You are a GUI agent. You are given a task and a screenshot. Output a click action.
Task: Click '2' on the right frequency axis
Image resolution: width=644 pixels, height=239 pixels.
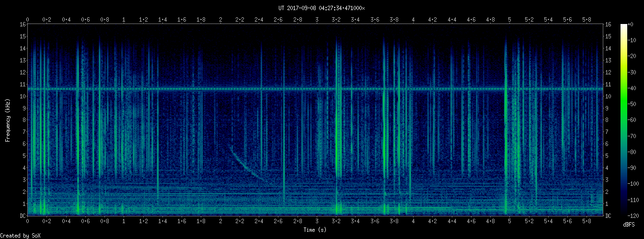click(x=608, y=192)
